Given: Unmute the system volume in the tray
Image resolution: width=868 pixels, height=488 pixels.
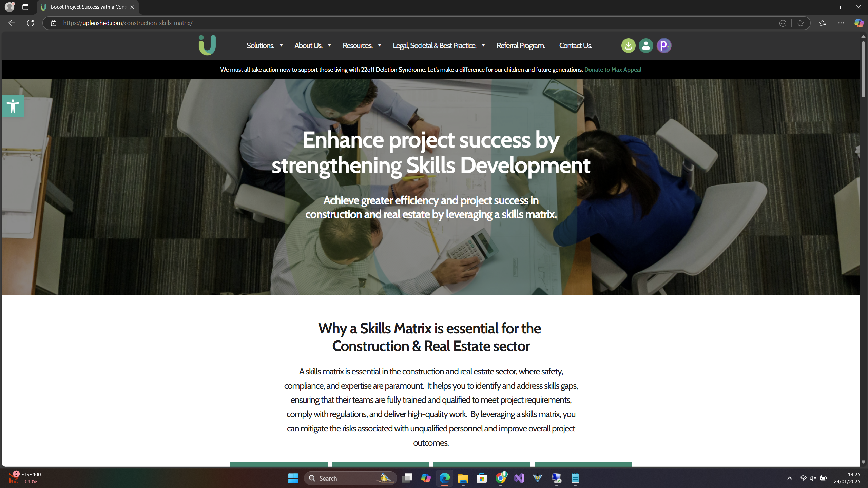Looking at the screenshot, I should (x=813, y=478).
